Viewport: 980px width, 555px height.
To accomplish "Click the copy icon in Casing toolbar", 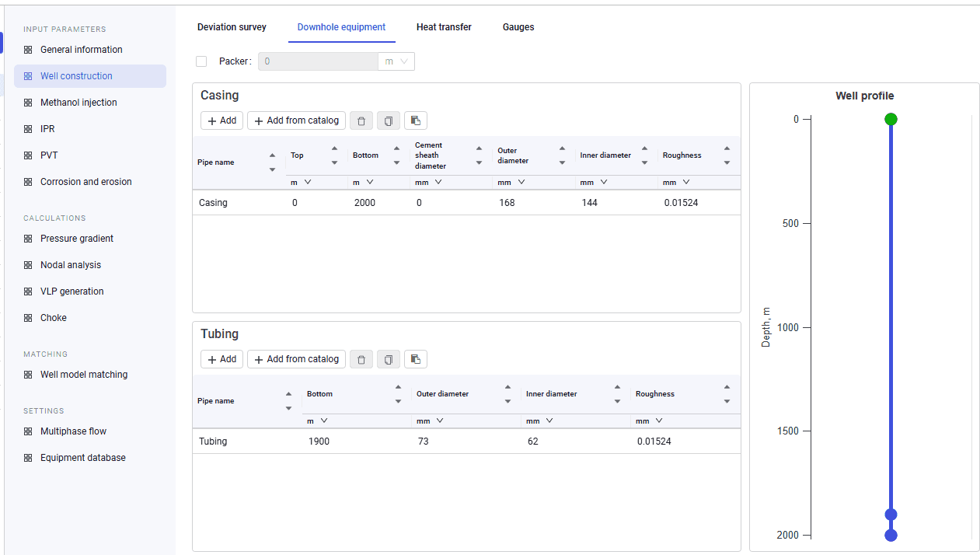I will [389, 120].
